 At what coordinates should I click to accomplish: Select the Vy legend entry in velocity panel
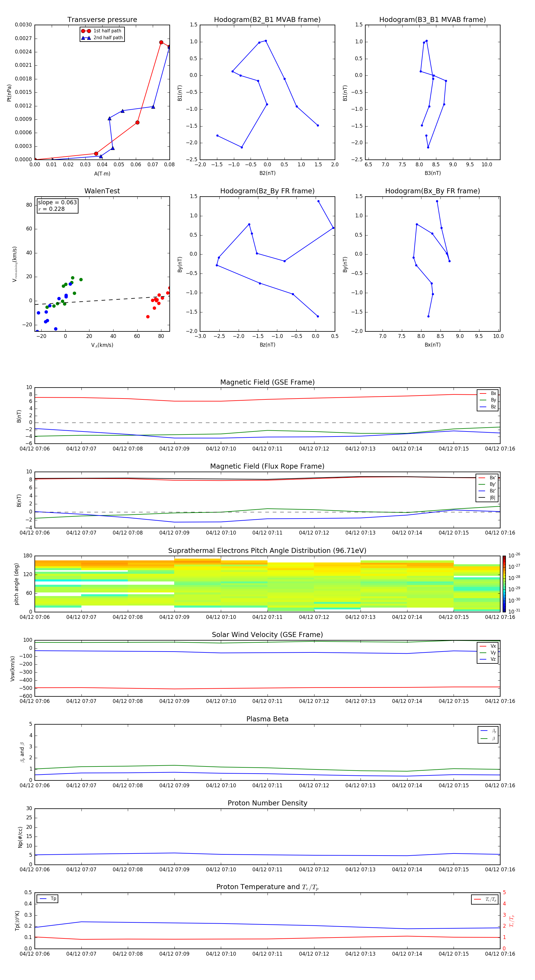(x=488, y=653)
